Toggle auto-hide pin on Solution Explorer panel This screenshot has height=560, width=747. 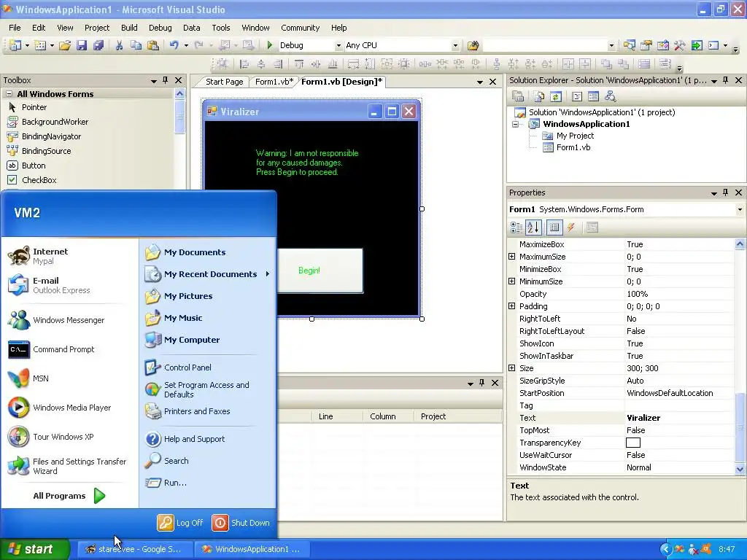726,80
